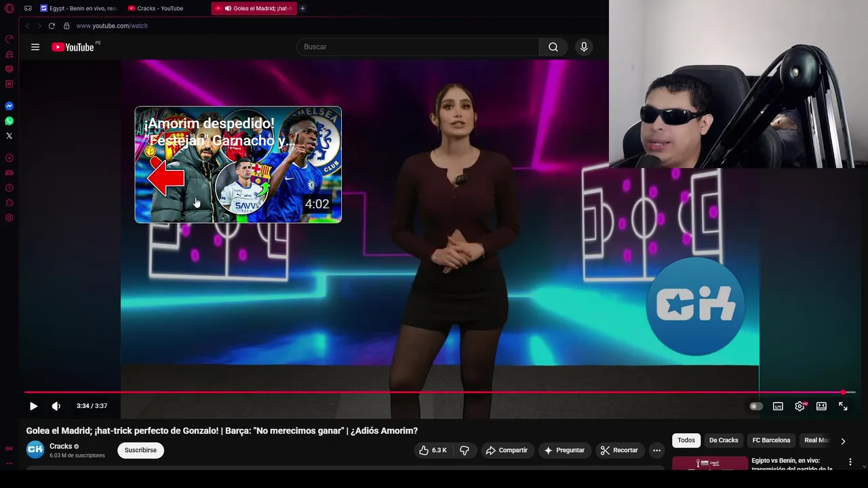This screenshot has width=868, height=488.
Task: Open more actions three-dot menu
Action: pyautogui.click(x=656, y=450)
